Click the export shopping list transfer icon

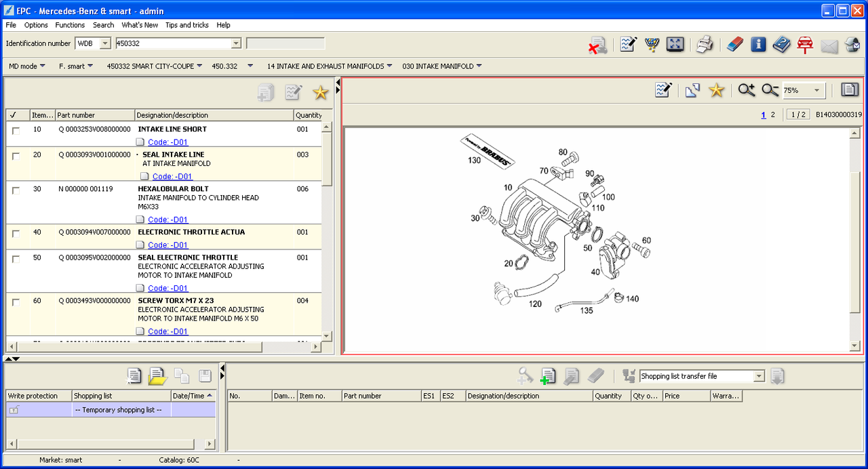coord(777,375)
